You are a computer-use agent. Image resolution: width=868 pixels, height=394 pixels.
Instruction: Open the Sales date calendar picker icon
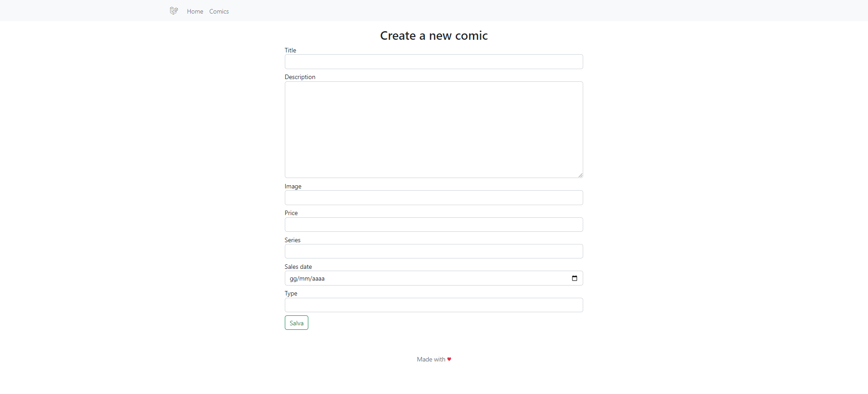pos(574,278)
